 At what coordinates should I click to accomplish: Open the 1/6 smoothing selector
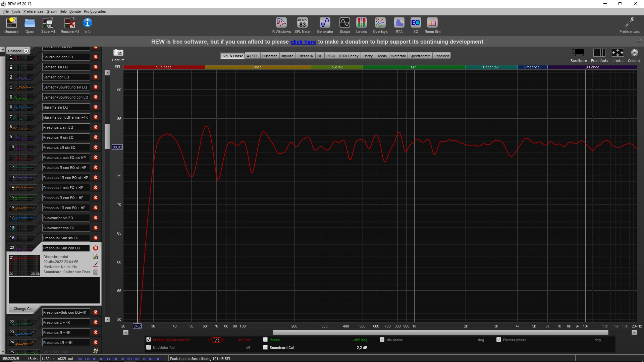tap(216, 340)
